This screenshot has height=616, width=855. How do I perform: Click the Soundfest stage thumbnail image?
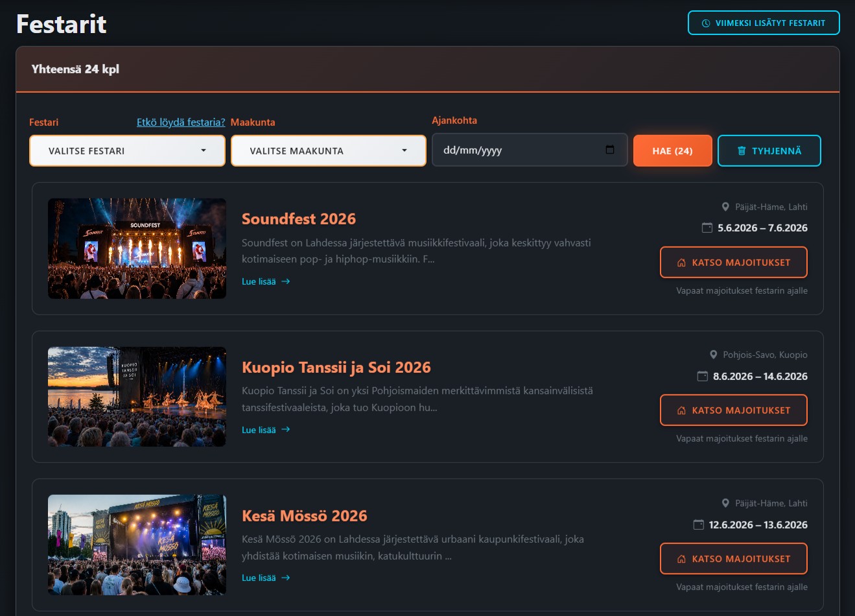click(x=137, y=248)
